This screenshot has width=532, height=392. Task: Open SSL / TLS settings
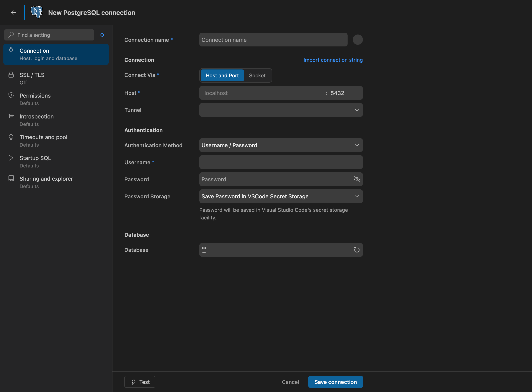tap(56, 79)
